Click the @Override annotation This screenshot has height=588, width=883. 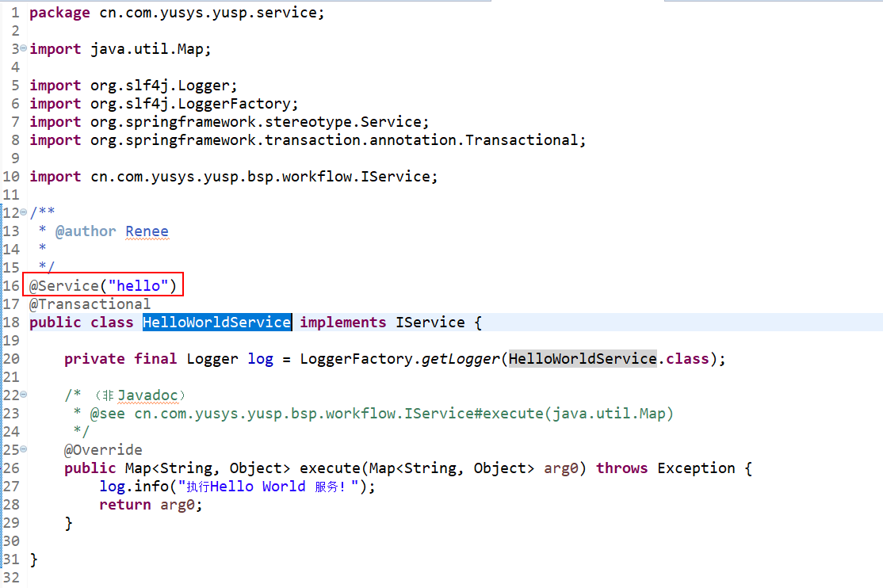point(103,450)
